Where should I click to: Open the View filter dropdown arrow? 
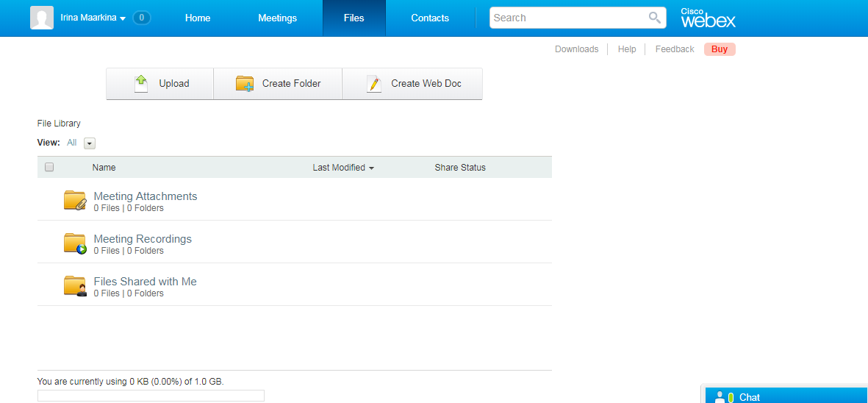(x=90, y=143)
